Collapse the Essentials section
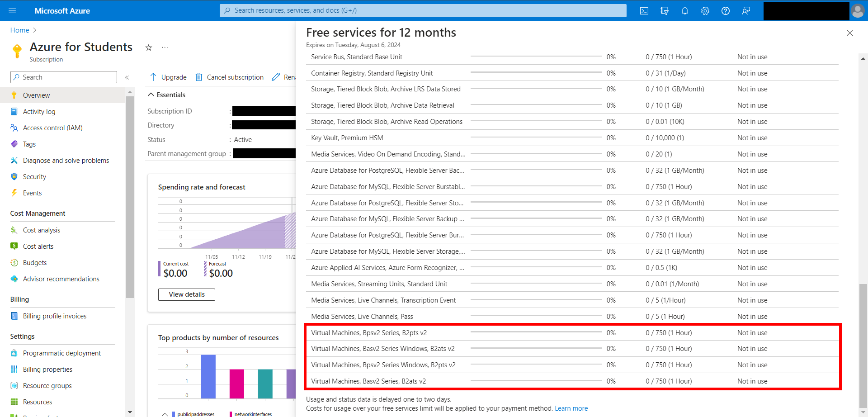 click(x=151, y=95)
